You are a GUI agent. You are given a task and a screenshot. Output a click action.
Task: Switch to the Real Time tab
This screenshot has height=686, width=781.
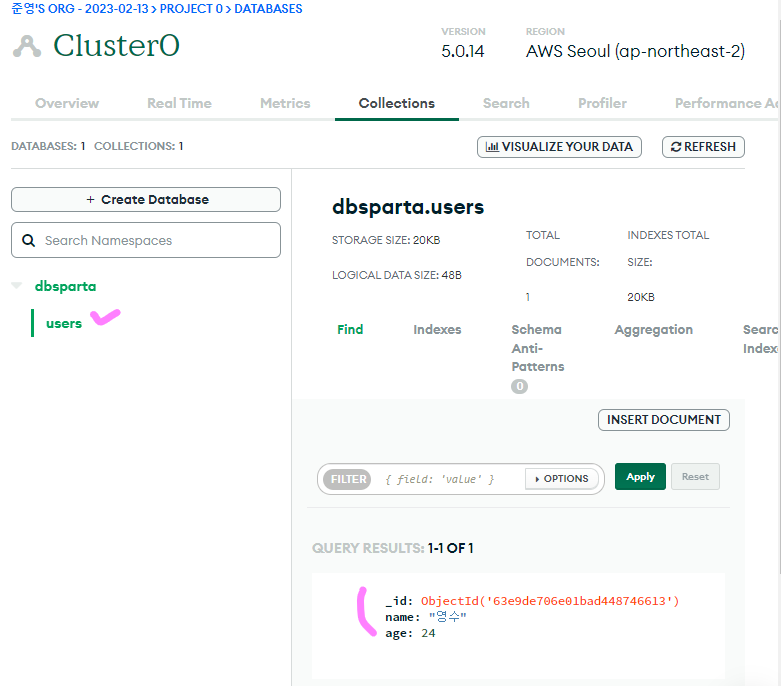pos(179,103)
